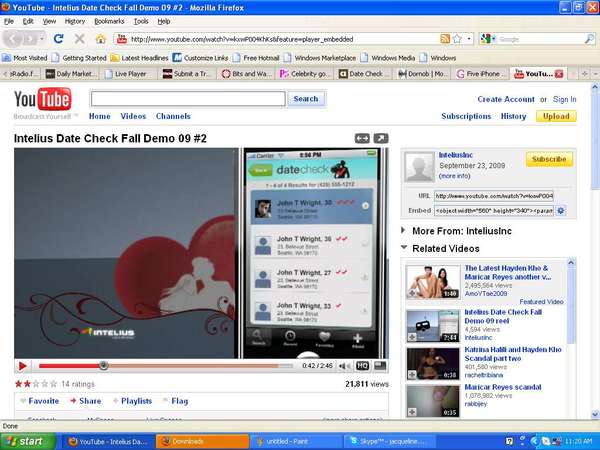Open the bookmark star dropdown arrow
Screen dimensions: 600x450
pos(469,39)
